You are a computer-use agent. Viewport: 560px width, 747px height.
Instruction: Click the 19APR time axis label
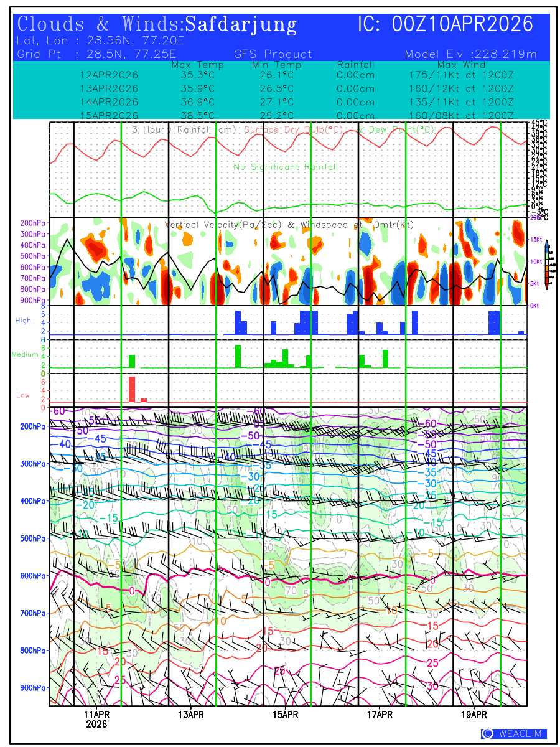pyautogui.click(x=474, y=715)
